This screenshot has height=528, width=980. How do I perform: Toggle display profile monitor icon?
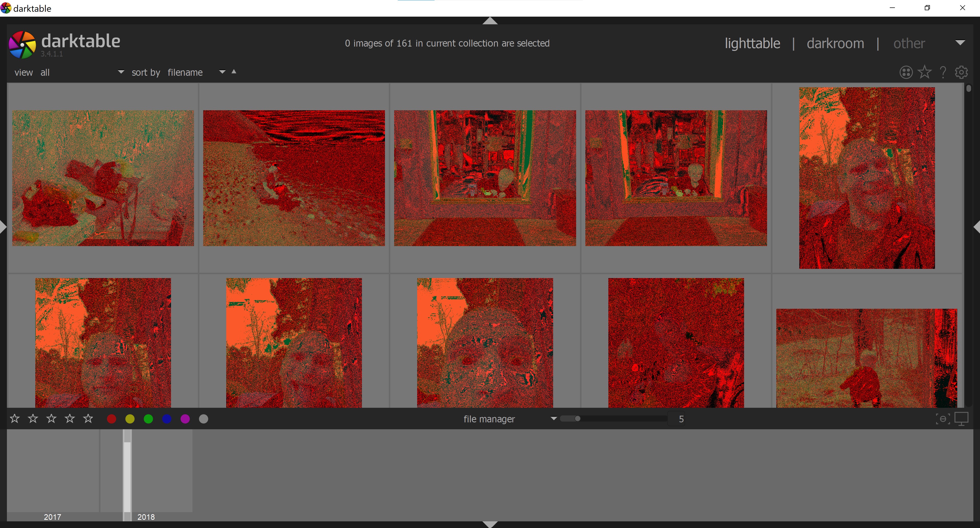961,419
